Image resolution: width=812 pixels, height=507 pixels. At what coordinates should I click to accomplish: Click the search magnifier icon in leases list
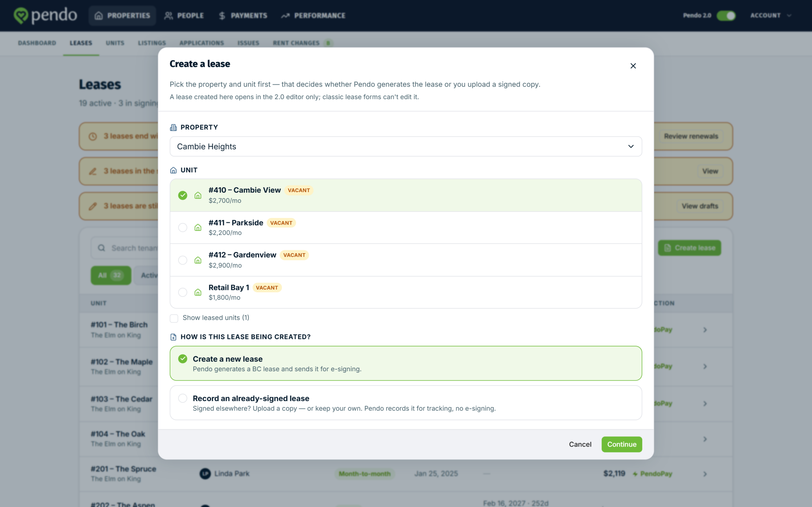(x=101, y=248)
